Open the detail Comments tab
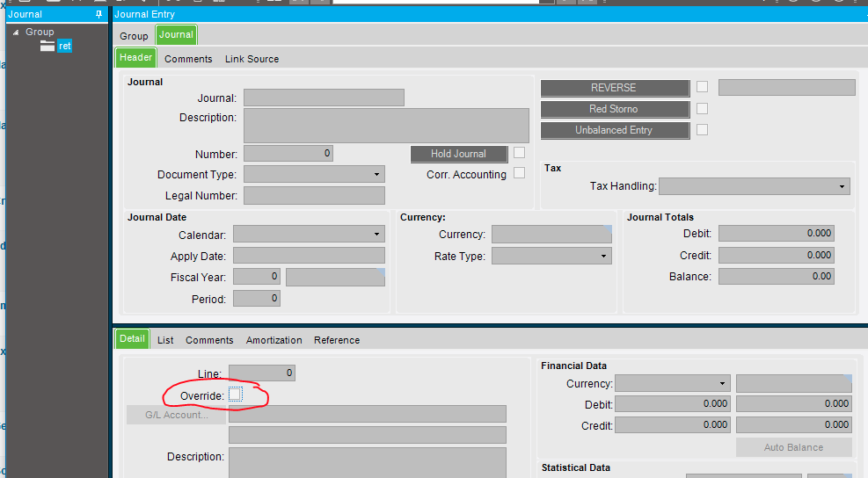 209,340
